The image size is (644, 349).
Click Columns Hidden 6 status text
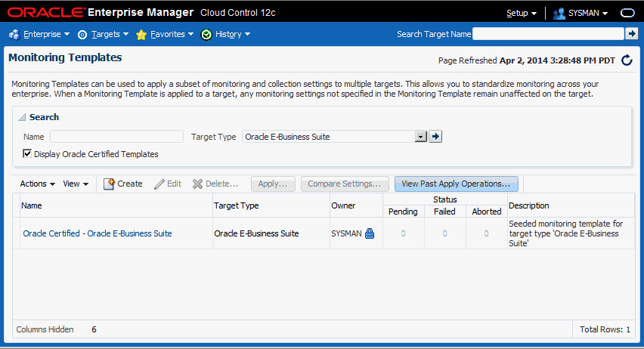click(56, 329)
